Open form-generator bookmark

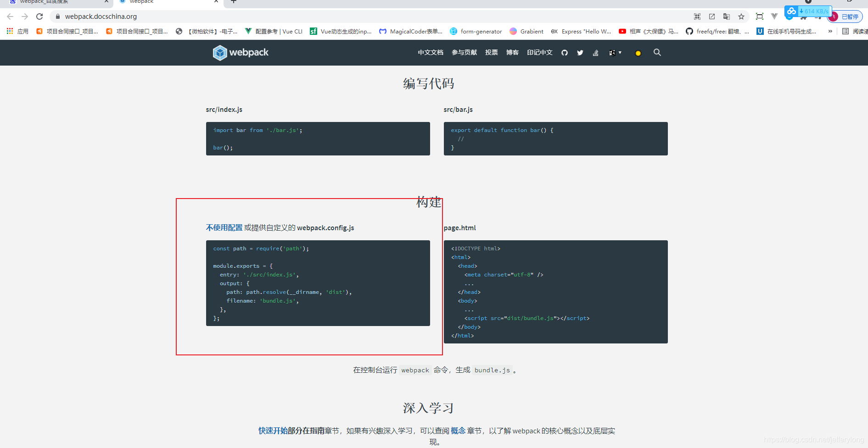pyautogui.click(x=476, y=31)
